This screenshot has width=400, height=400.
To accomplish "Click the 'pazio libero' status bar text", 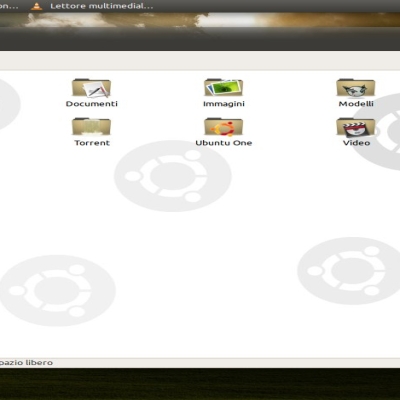I will [26, 363].
